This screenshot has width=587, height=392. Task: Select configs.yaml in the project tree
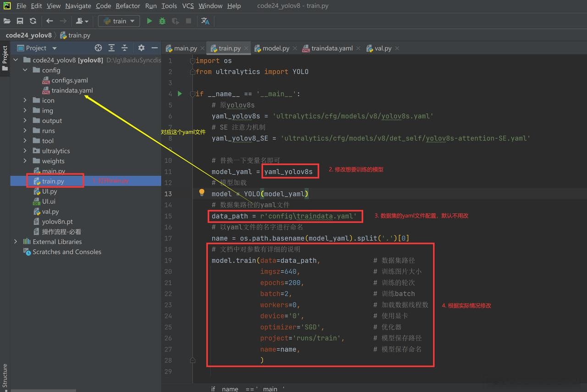point(69,80)
